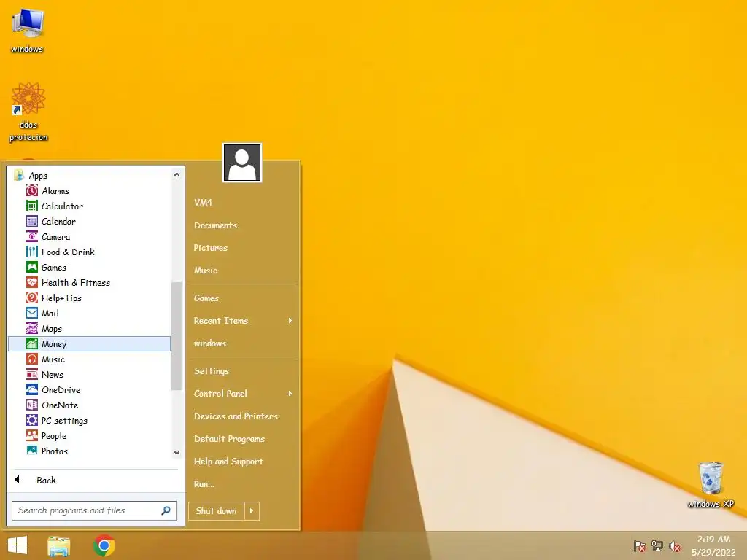
Task: Open the VM4 user folder
Action: click(x=203, y=203)
